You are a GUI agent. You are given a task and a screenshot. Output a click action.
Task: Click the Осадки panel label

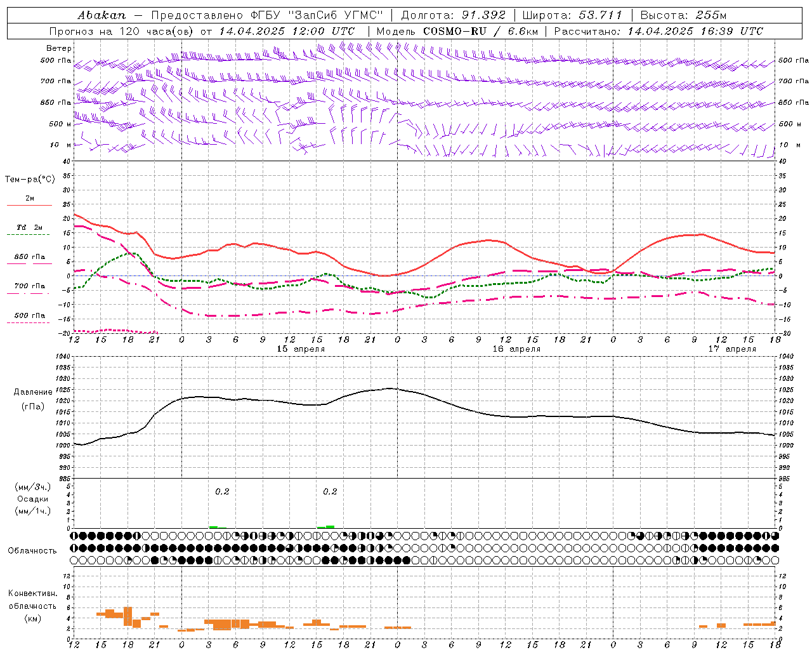(x=33, y=499)
